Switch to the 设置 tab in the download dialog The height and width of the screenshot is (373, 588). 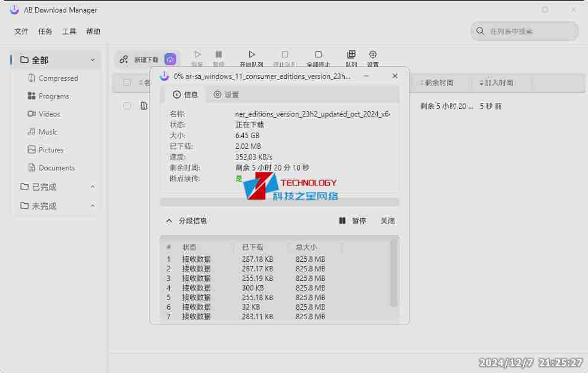tap(227, 94)
